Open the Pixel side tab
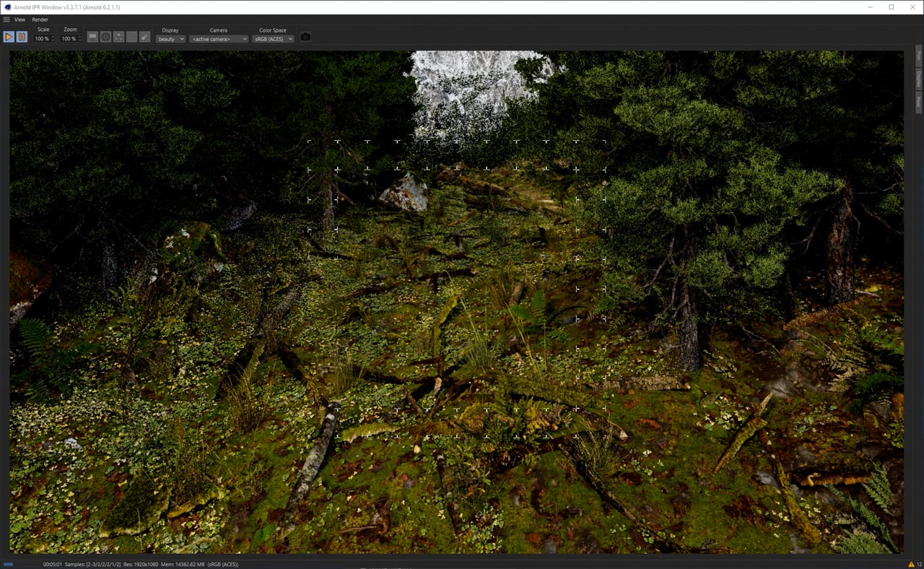 (x=918, y=103)
